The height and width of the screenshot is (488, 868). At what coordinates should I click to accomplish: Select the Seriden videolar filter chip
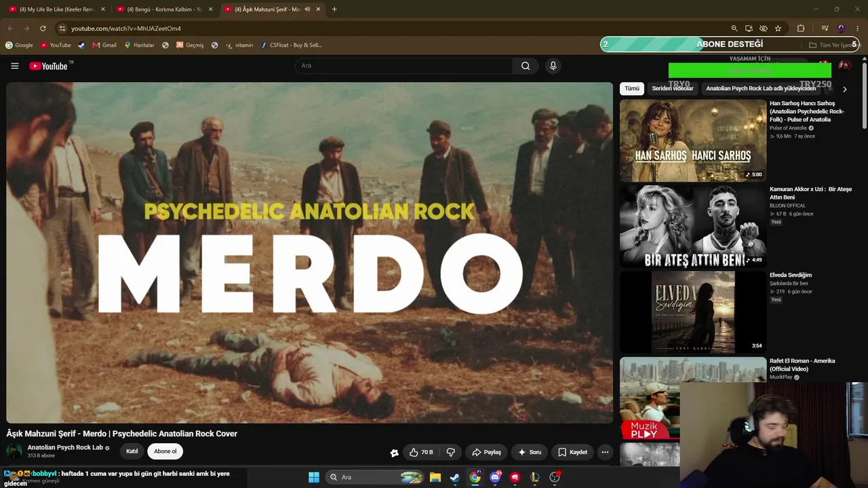click(673, 89)
